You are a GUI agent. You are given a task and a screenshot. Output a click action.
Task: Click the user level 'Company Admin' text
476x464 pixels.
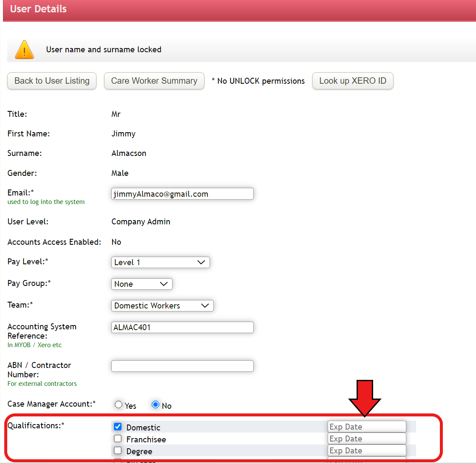pos(141,222)
